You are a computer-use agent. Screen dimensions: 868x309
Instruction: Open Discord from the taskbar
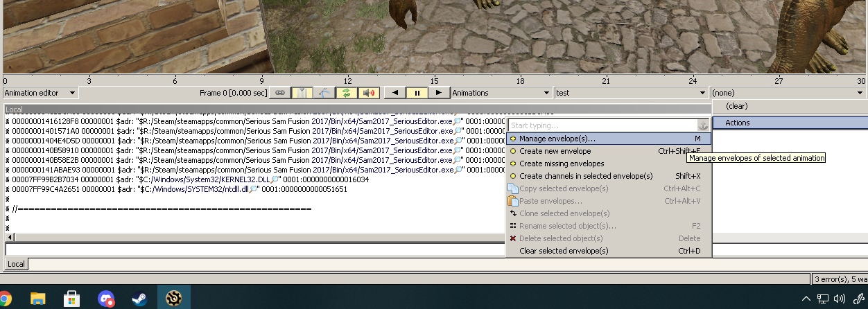tap(106, 299)
